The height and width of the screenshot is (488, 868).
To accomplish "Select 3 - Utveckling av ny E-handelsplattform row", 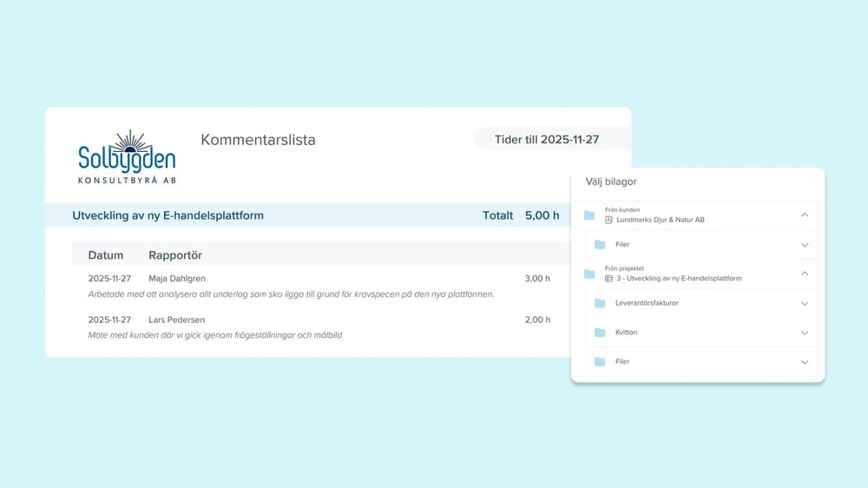I will [x=696, y=274].
